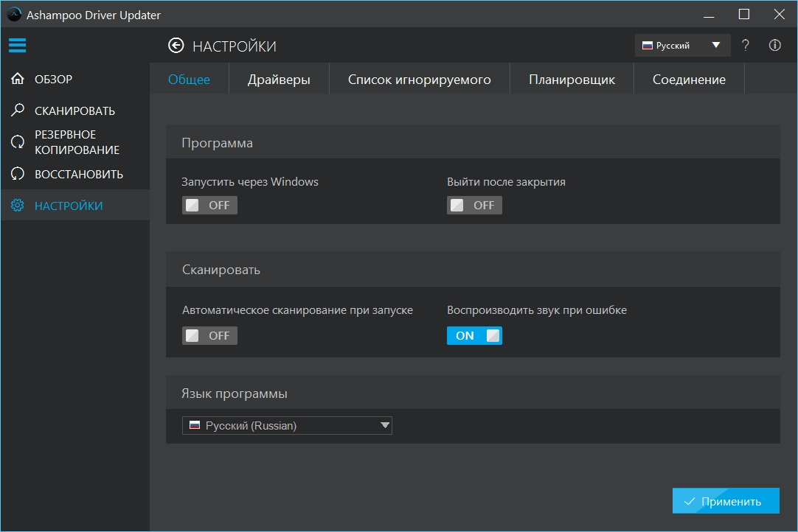
Task: Click the info icon in header
Action: tap(774, 45)
